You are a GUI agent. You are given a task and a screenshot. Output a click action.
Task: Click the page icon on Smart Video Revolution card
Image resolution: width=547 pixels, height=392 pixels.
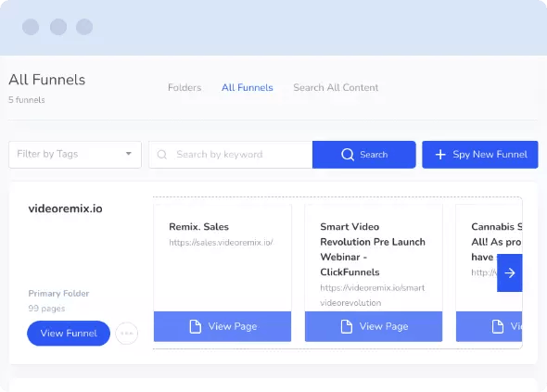[347, 327]
